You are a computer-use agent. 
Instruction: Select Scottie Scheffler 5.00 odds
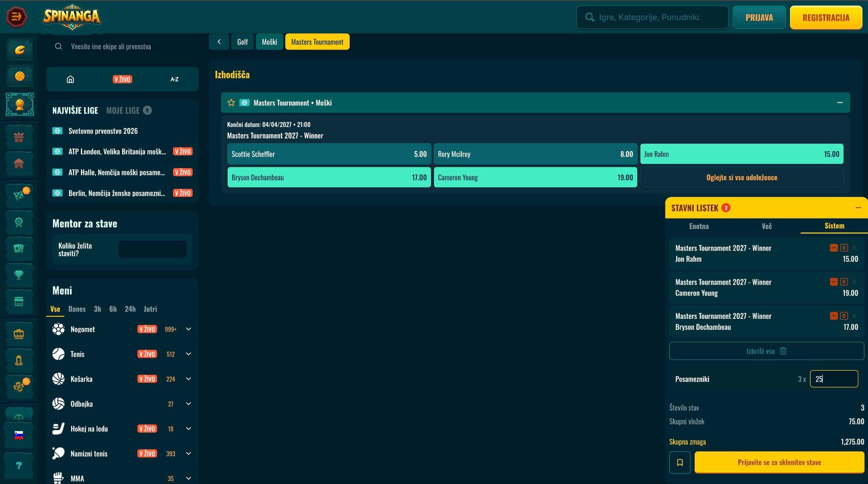[x=329, y=154]
